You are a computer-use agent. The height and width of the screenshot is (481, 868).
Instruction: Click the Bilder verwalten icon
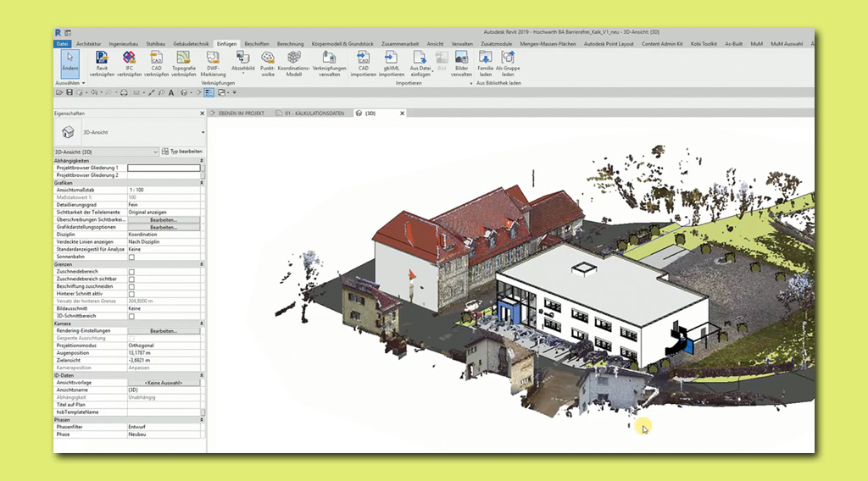pos(461,58)
